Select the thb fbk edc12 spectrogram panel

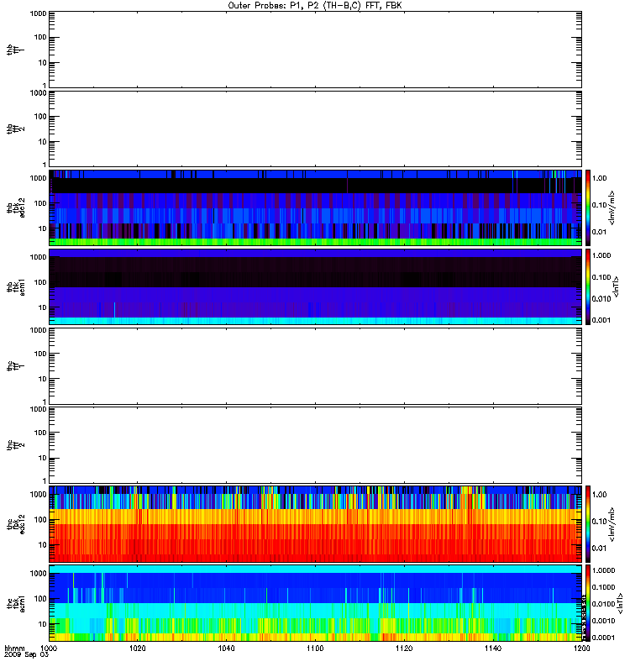pyautogui.click(x=316, y=207)
